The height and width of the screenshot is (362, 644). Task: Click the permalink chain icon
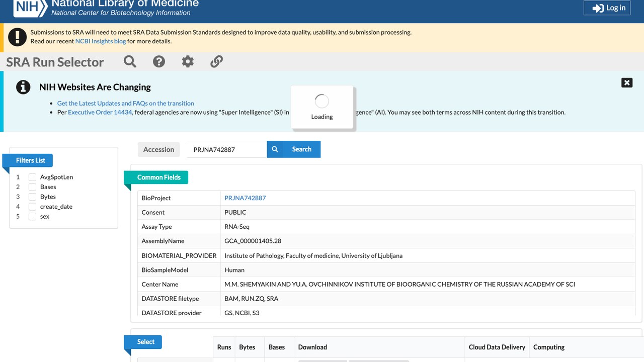point(216,62)
